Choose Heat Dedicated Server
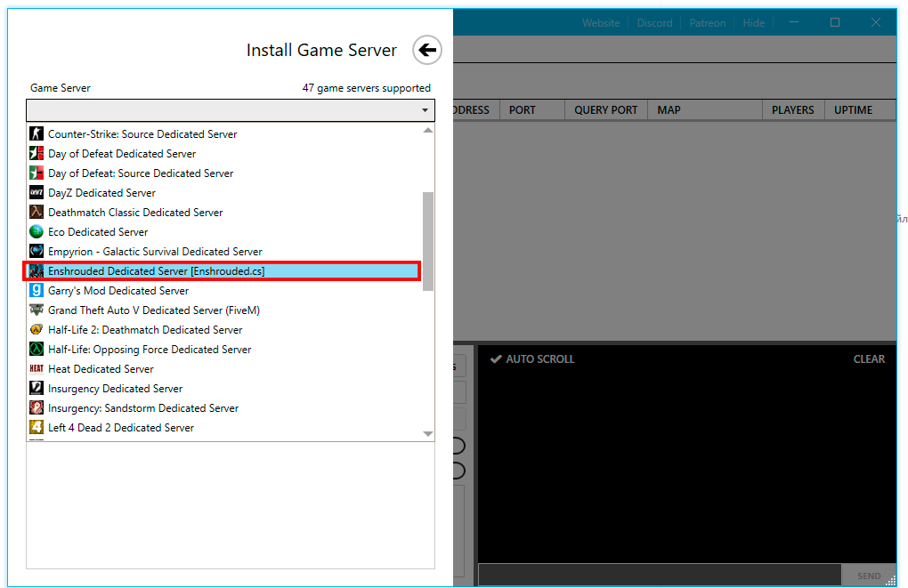The image size is (908, 588). click(224, 368)
